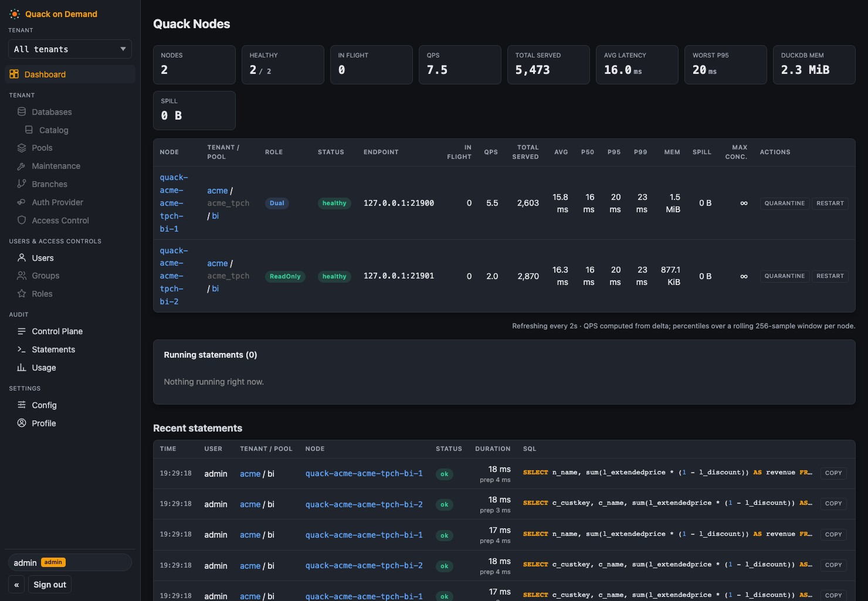Click the acme tenant link in the Dual node row
868x601 pixels.
217,191
